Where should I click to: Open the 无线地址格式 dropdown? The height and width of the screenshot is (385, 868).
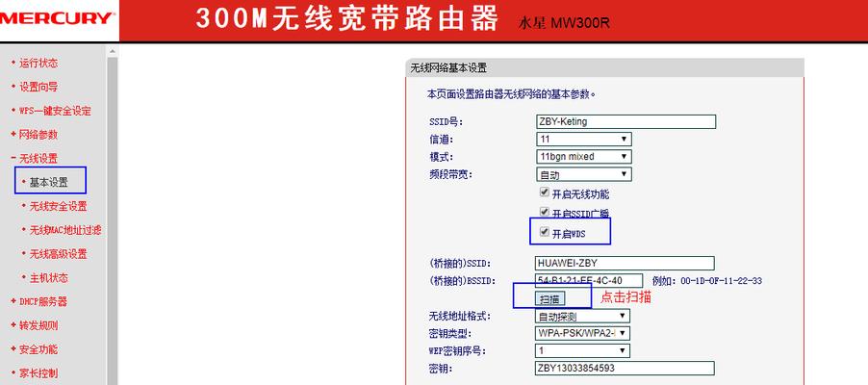pos(582,317)
